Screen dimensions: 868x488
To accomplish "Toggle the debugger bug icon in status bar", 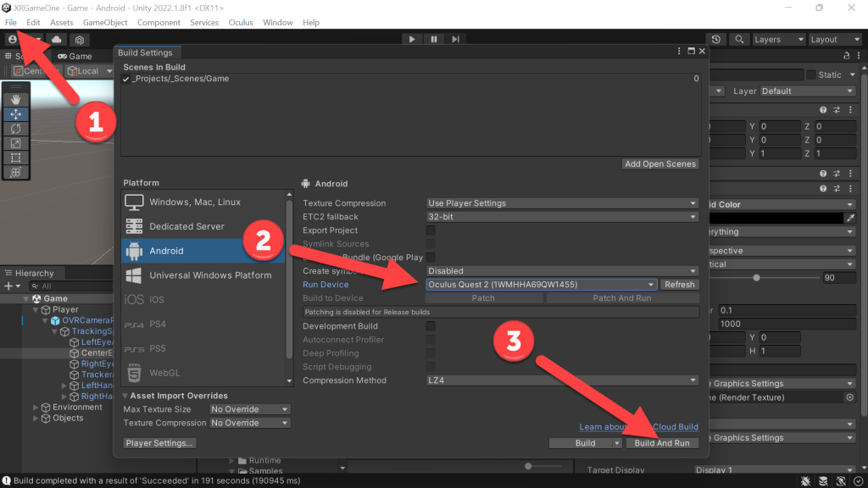I will 805,481.
